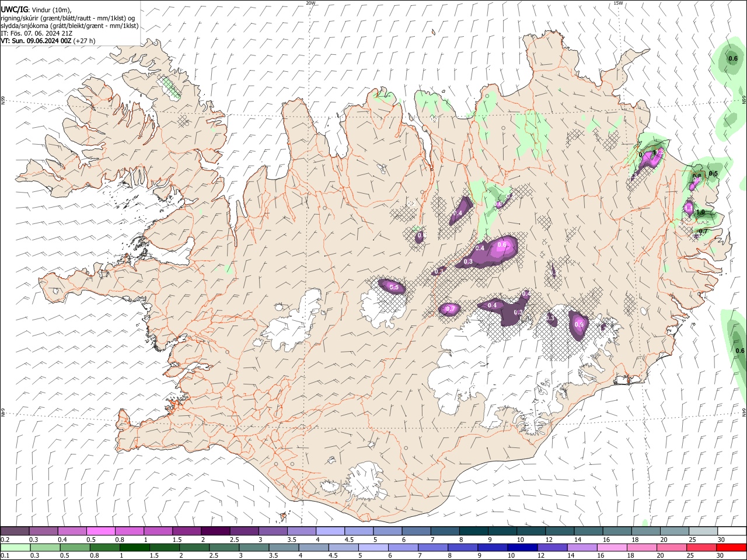Click the 'VT: Sun. 09.06.2024 00Z (+27 h)' line
The width and height of the screenshot is (747, 560).
48,41
